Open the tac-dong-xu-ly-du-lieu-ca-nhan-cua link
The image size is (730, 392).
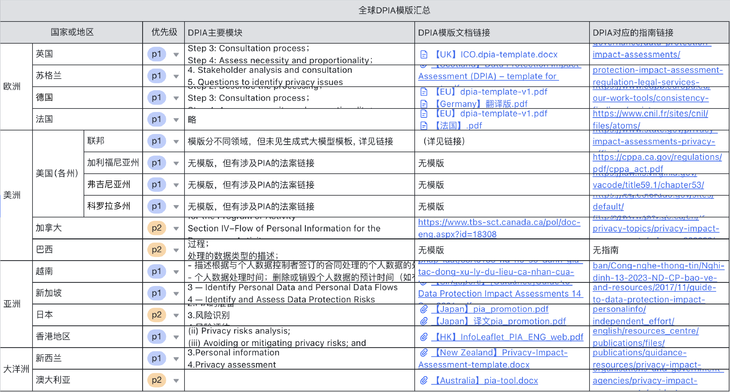[x=496, y=272]
